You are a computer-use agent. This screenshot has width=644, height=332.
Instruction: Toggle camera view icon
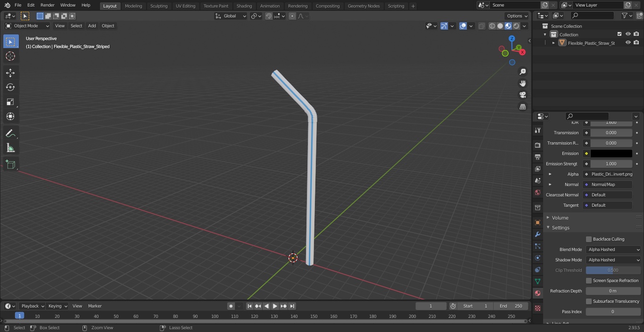pos(522,95)
